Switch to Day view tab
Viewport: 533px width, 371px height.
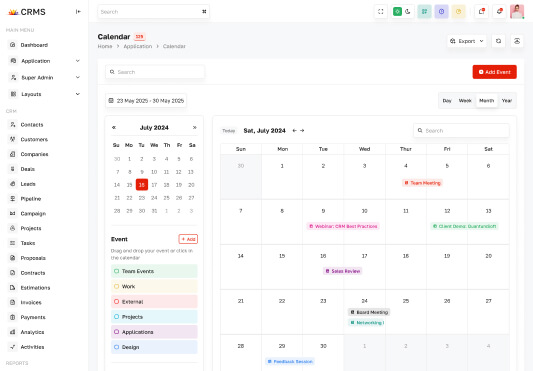(x=447, y=101)
